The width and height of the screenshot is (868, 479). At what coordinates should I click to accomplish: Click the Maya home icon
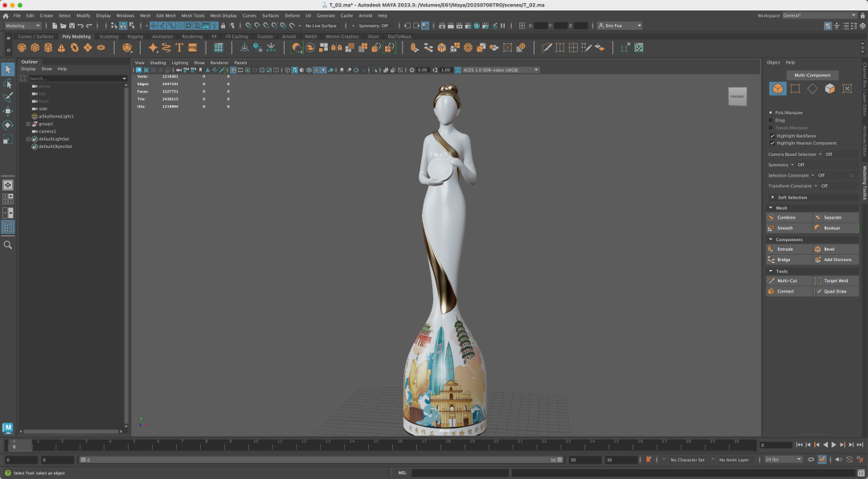pyautogui.click(x=6, y=15)
